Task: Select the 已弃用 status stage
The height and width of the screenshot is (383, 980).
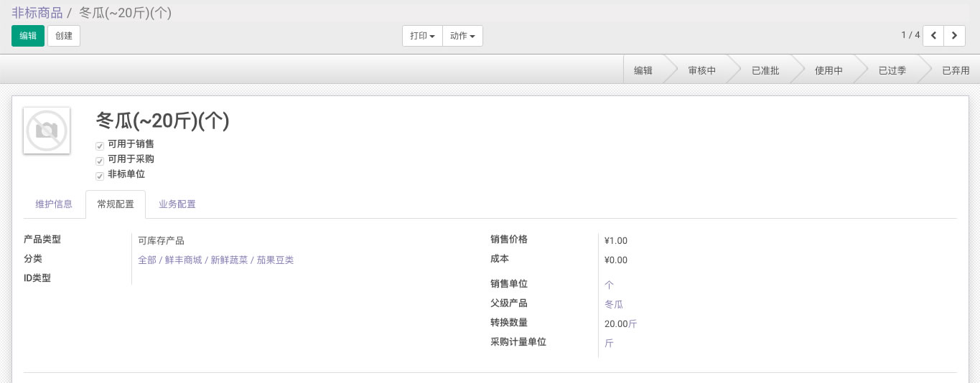Action: pyautogui.click(x=956, y=71)
